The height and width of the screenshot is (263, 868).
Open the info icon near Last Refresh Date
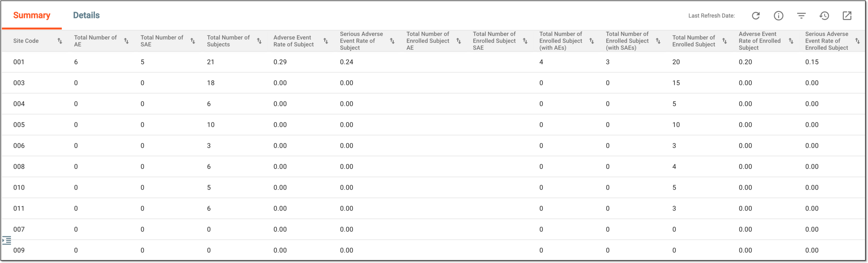[778, 16]
